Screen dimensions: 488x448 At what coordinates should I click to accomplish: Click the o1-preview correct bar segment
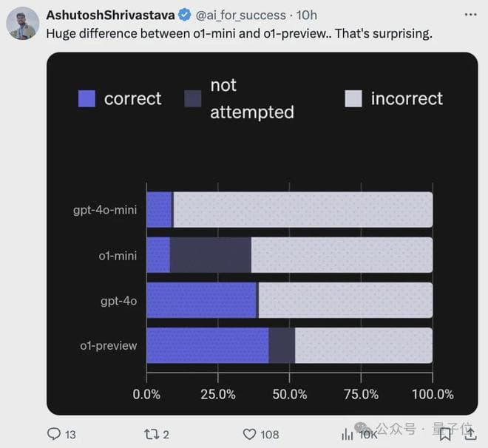pyautogui.click(x=207, y=345)
